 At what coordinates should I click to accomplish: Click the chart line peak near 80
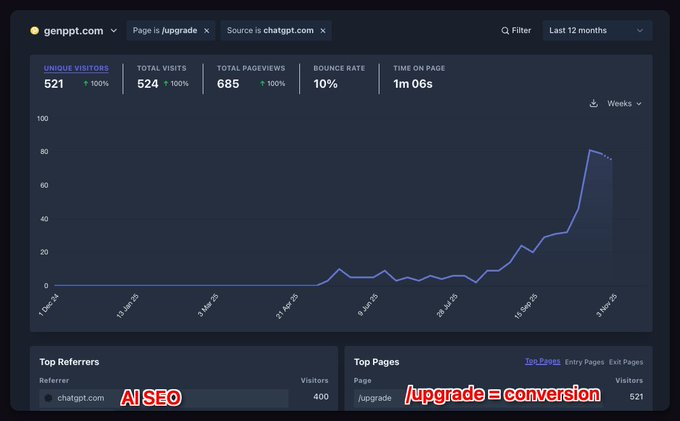point(590,150)
